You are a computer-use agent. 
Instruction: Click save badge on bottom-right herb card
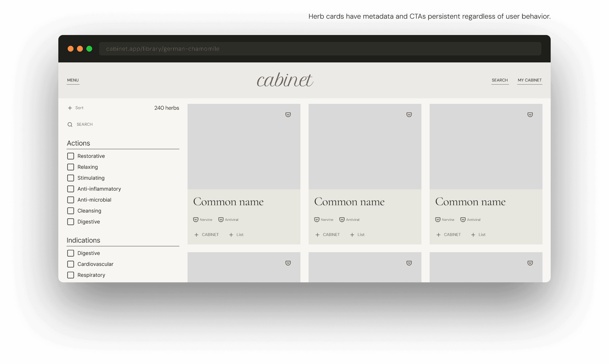[x=530, y=263]
